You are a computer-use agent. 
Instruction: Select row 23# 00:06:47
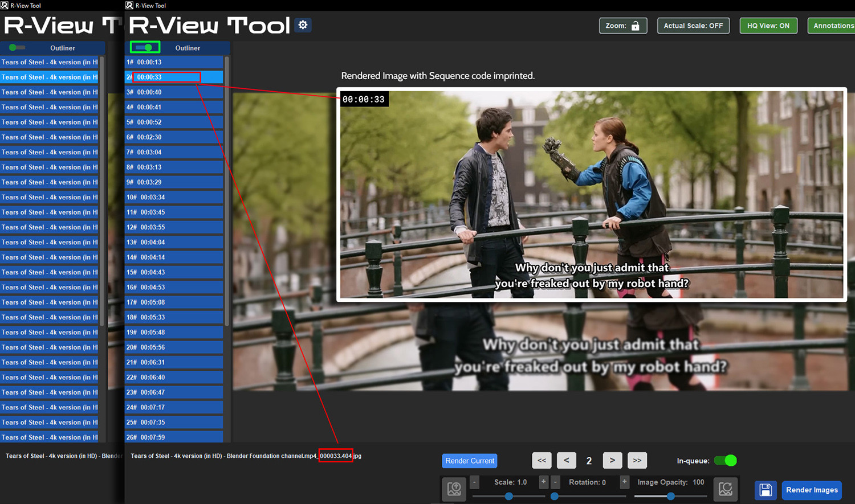(174, 392)
